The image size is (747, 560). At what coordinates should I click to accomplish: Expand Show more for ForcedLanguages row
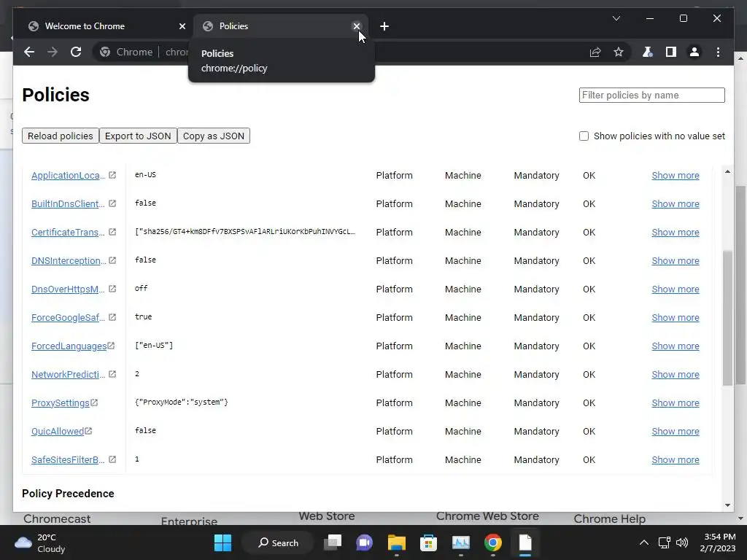tap(675, 346)
